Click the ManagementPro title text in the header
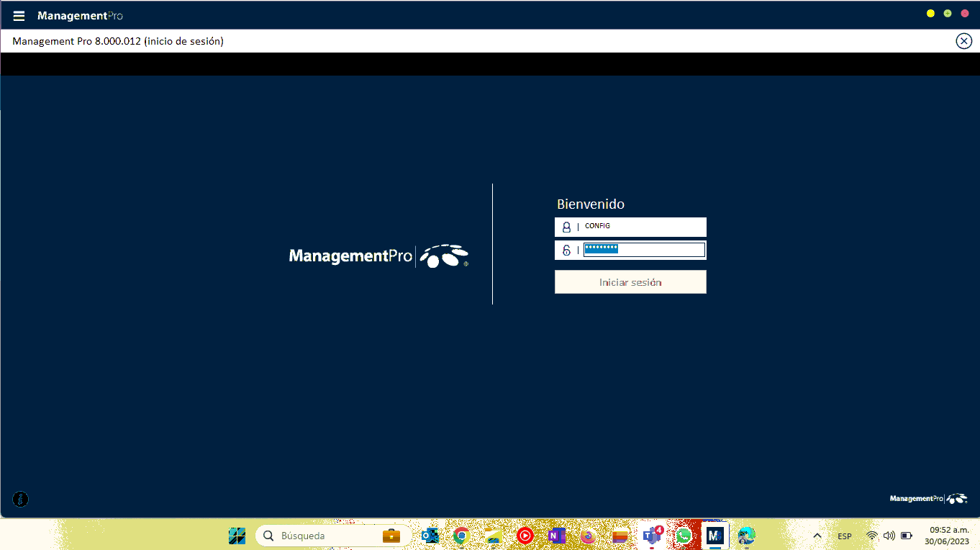 tap(80, 16)
